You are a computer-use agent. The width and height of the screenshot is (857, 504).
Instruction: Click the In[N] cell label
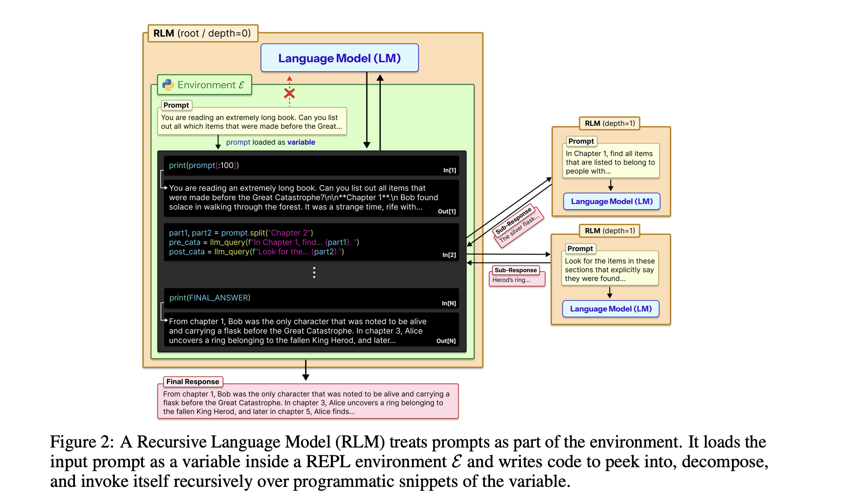pyautogui.click(x=449, y=303)
